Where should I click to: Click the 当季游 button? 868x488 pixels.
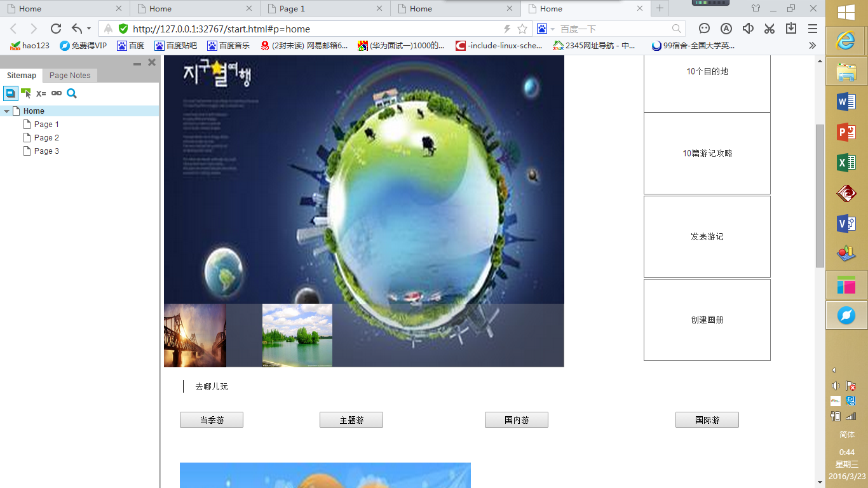[x=212, y=420]
